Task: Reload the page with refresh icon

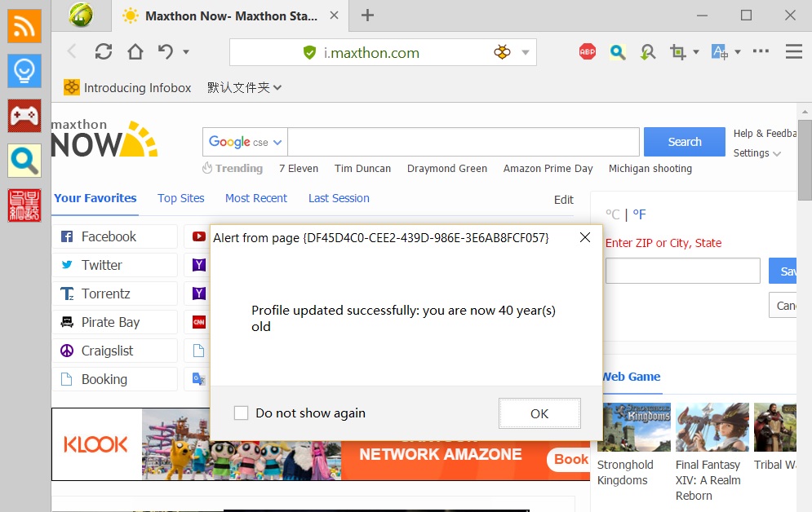Action: click(x=104, y=51)
